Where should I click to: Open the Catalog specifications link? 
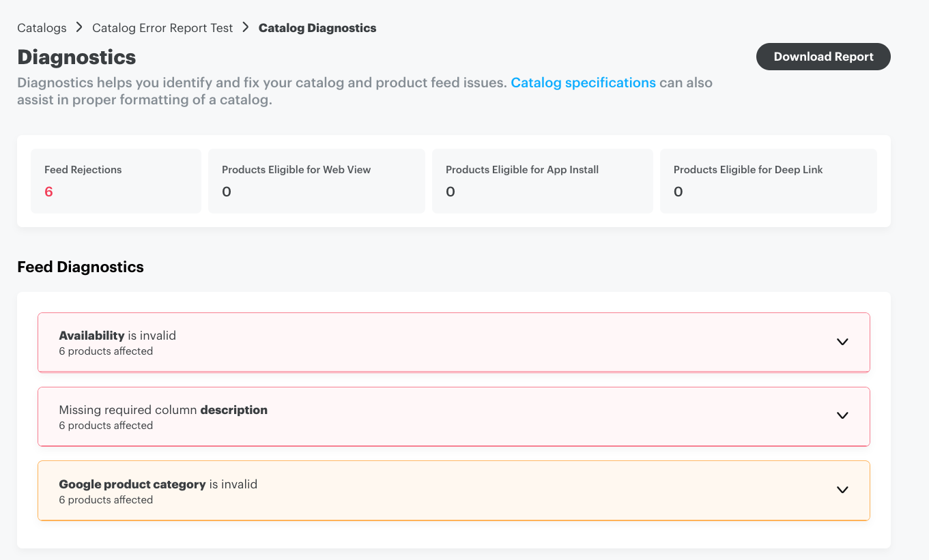click(583, 83)
